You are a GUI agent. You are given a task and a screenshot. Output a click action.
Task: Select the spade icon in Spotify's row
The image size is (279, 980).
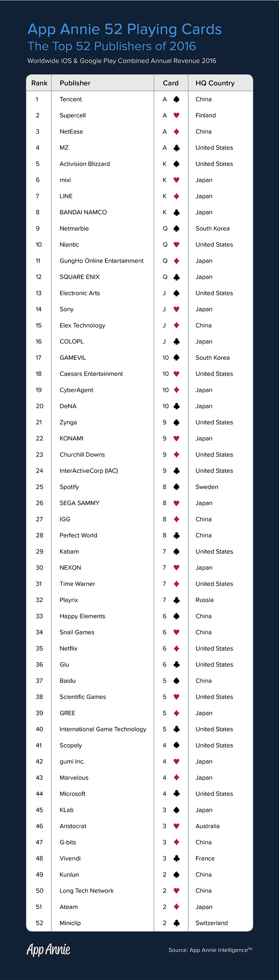pyautogui.click(x=176, y=487)
